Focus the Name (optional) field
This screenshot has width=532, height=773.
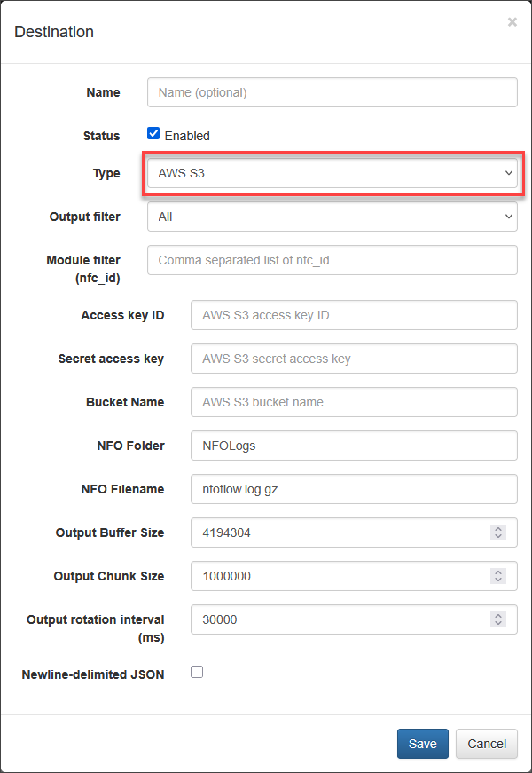pyautogui.click(x=332, y=92)
